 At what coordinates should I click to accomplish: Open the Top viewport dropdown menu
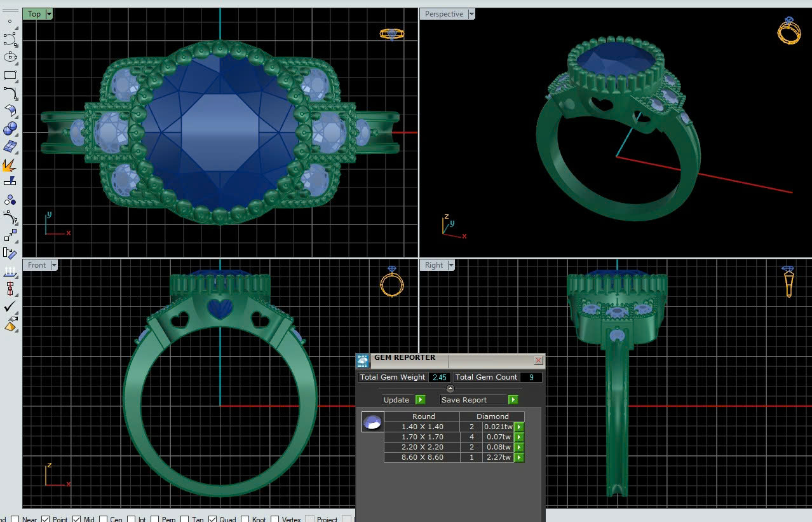(x=49, y=14)
